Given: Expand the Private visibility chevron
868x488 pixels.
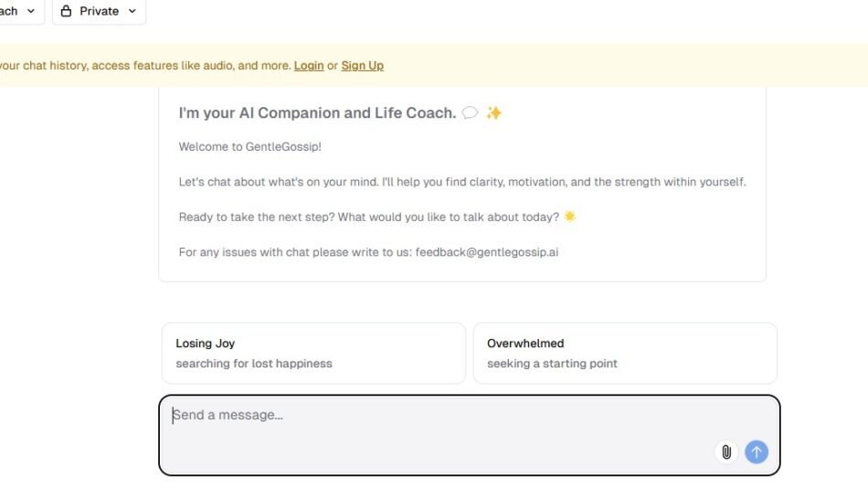Looking at the screenshot, I should click(132, 11).
